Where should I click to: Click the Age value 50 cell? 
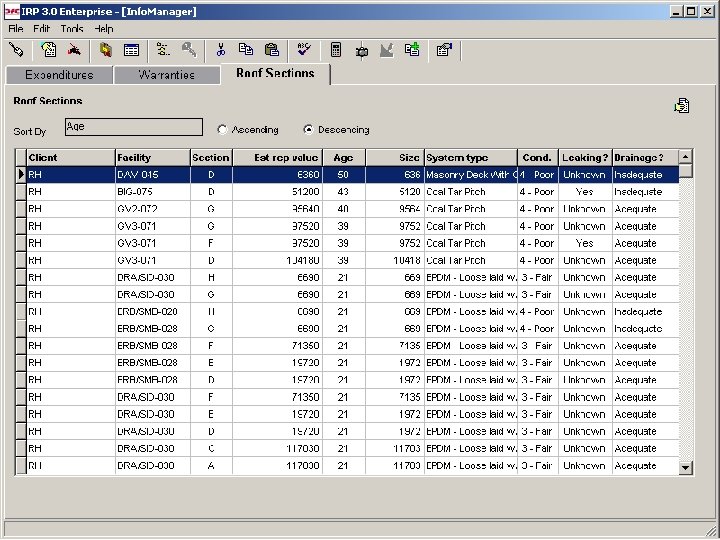click(343, 174)
